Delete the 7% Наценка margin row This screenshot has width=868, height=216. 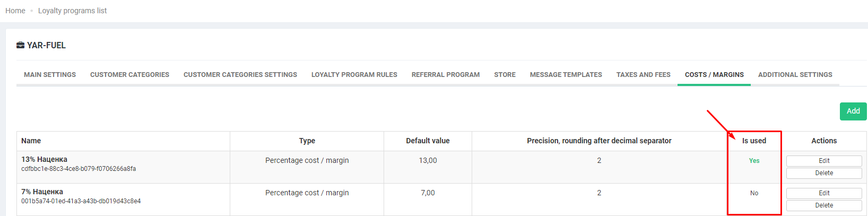coord(824,205)
